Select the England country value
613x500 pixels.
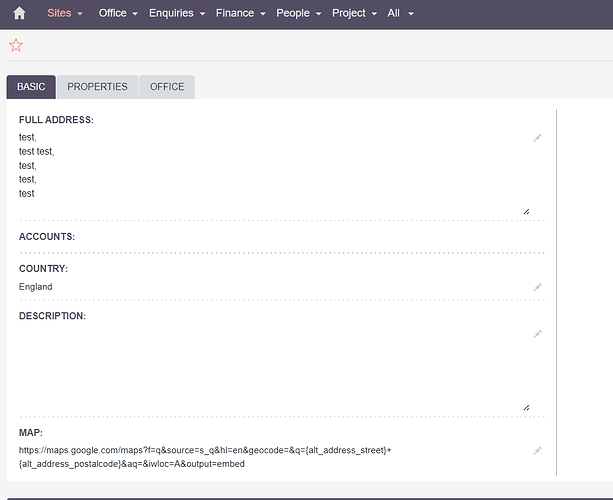click(36, 287)
